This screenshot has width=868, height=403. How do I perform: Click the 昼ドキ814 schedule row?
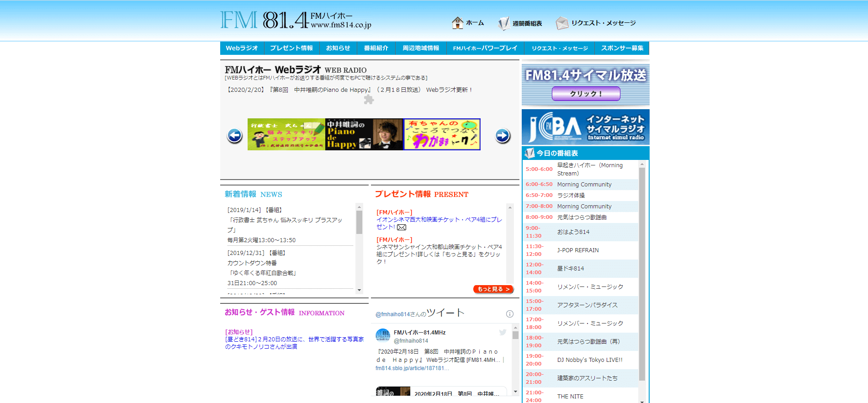tap(580, 269)
